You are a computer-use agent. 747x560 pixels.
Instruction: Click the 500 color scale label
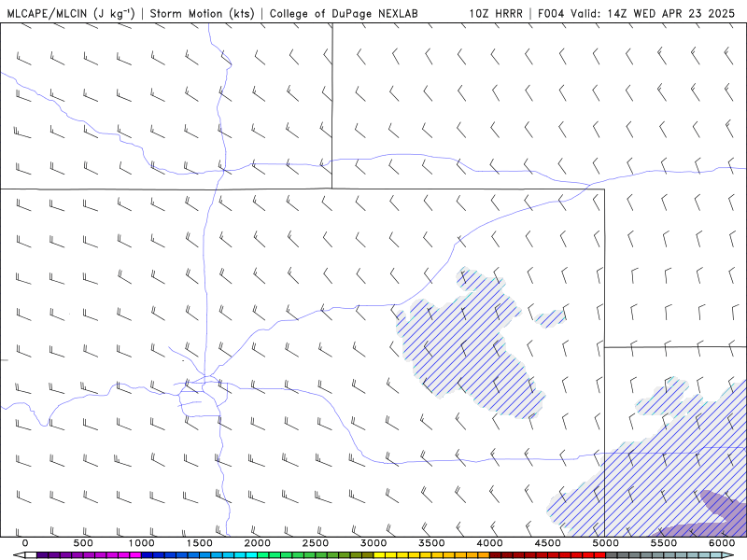click(x=83, y=543)
